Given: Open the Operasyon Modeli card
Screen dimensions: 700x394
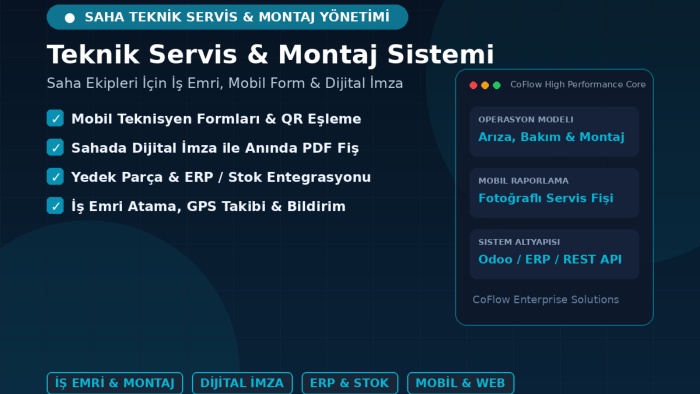Looking at the screenshot, I should click(x=554, y=132).
